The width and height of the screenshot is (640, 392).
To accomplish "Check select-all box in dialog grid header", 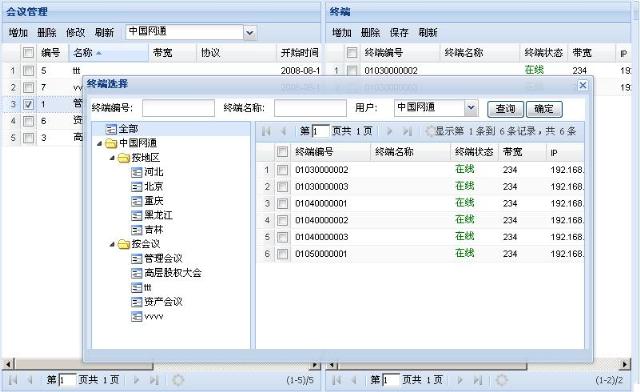I will point(282,152).
